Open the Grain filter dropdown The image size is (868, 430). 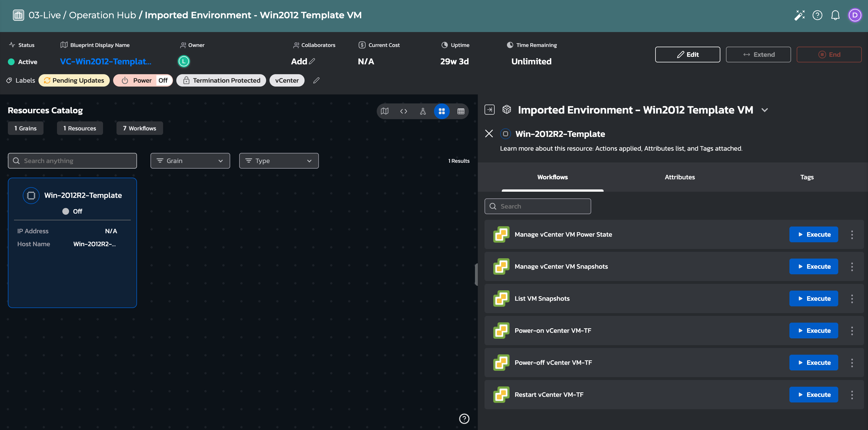190,161
